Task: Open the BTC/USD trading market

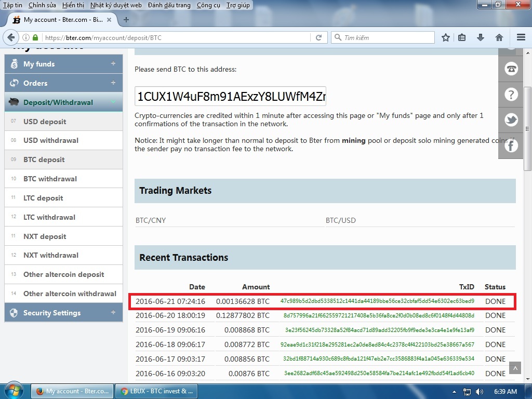Action: coord(341,220)
